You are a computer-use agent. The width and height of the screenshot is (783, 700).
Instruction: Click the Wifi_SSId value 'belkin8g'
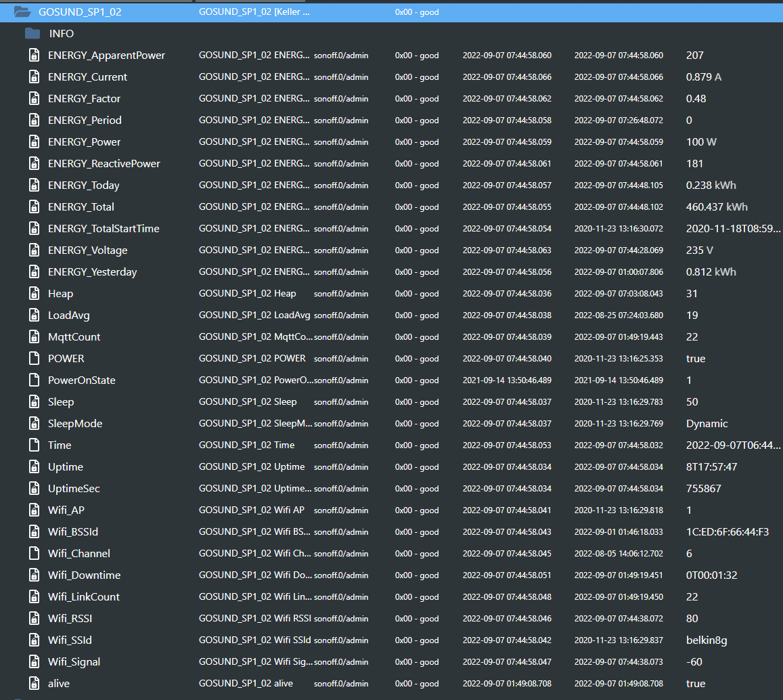[707, 640]
